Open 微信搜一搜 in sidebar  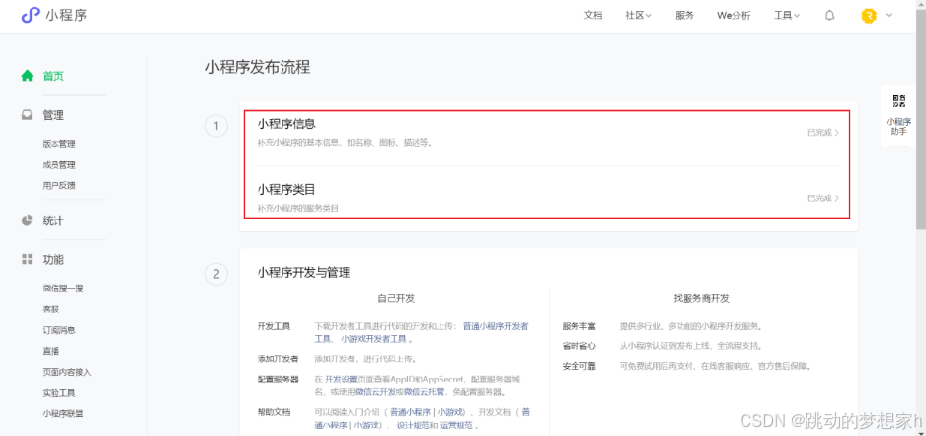coord(63,288)
